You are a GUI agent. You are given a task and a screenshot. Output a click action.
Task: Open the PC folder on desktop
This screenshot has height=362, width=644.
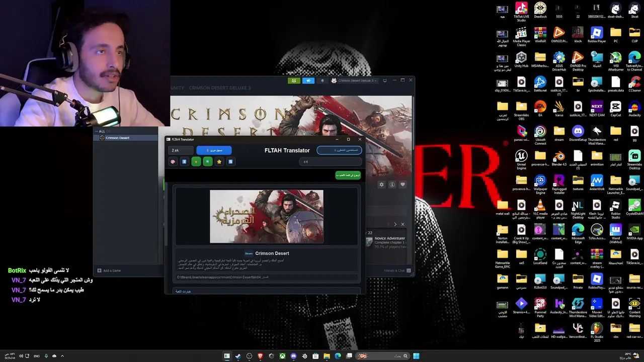click(616, 35)
